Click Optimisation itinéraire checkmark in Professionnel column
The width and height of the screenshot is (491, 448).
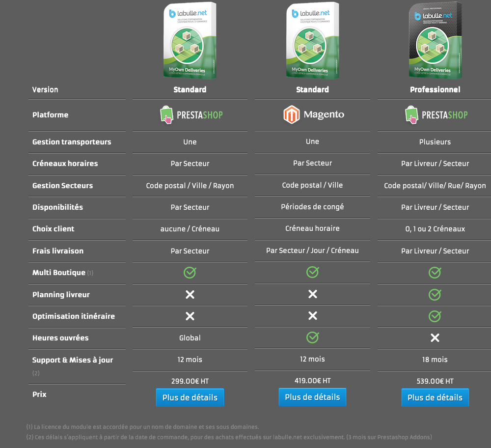(435, 316)
